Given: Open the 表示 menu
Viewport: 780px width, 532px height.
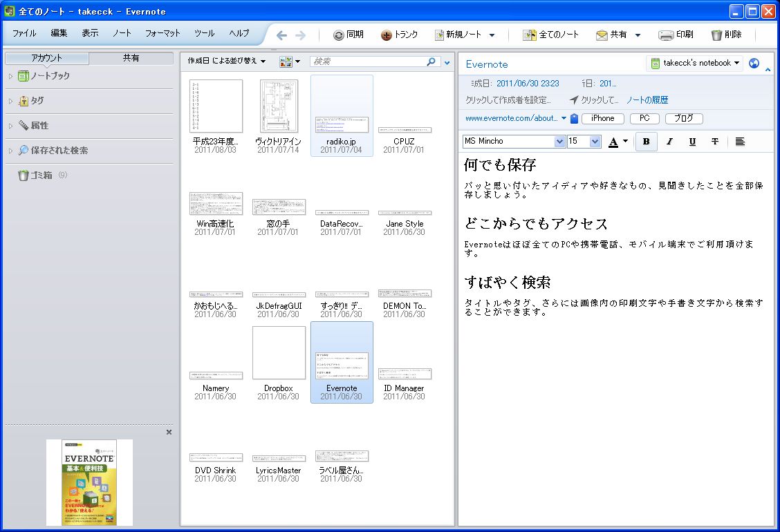Looking at the screenshot, I should [x=90, y=33].
